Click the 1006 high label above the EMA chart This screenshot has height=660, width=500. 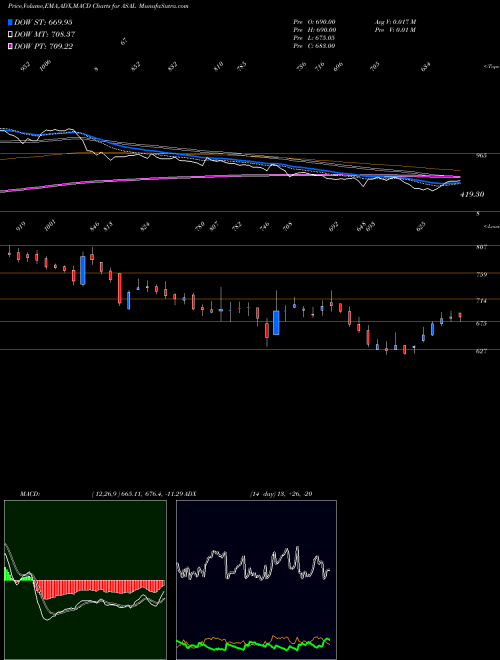tap(45, 66)
